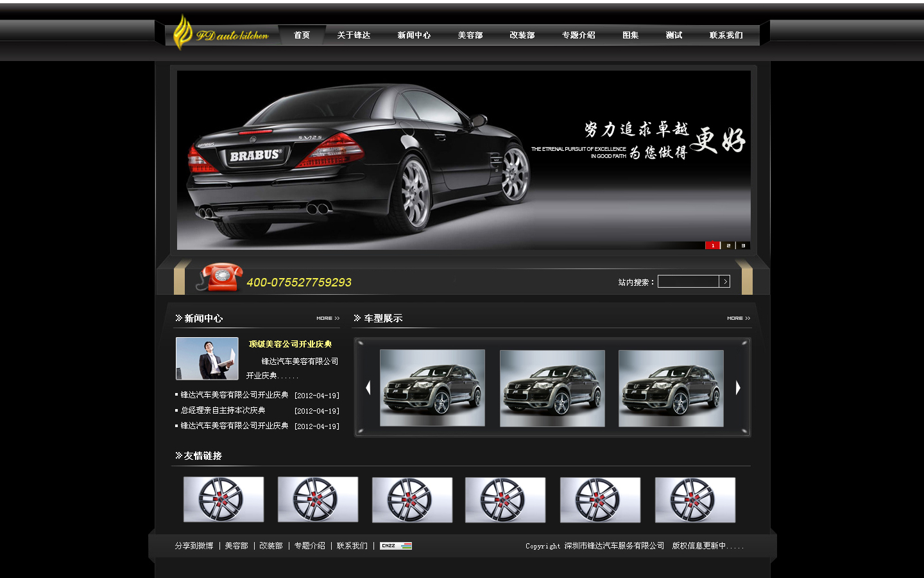
Task: Switch banner to slide 2
Action: (x=728, y=245)
